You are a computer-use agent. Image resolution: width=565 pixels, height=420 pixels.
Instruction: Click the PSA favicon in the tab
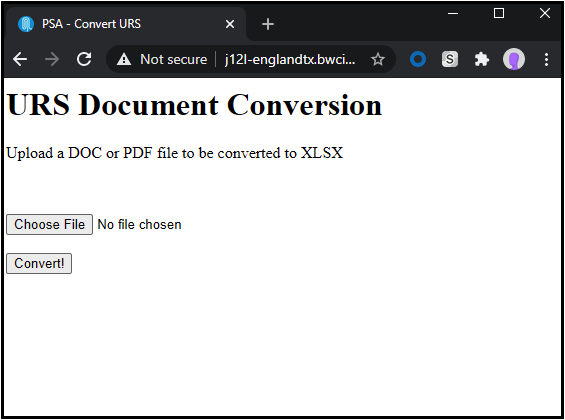point(26,24)
